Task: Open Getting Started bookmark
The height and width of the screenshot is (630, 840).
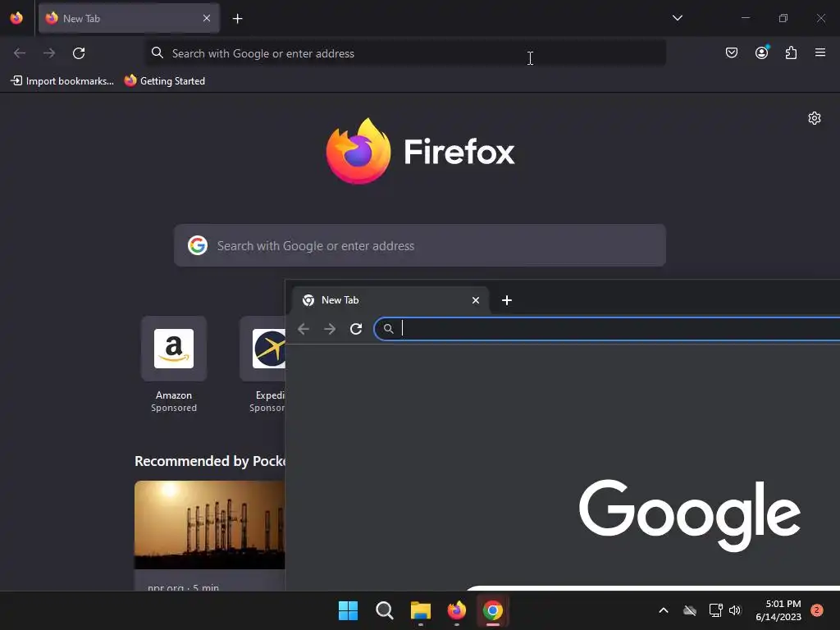Action: (165, 81)
